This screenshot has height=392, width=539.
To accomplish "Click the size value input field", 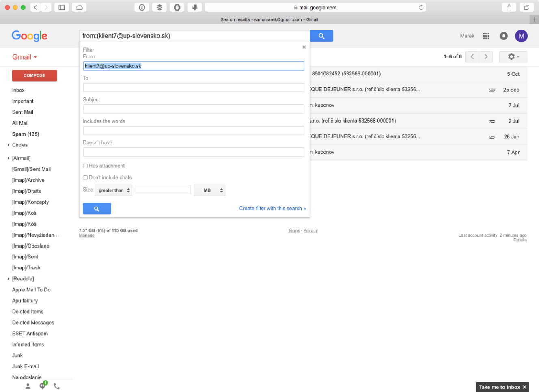I will click(163, 190).
